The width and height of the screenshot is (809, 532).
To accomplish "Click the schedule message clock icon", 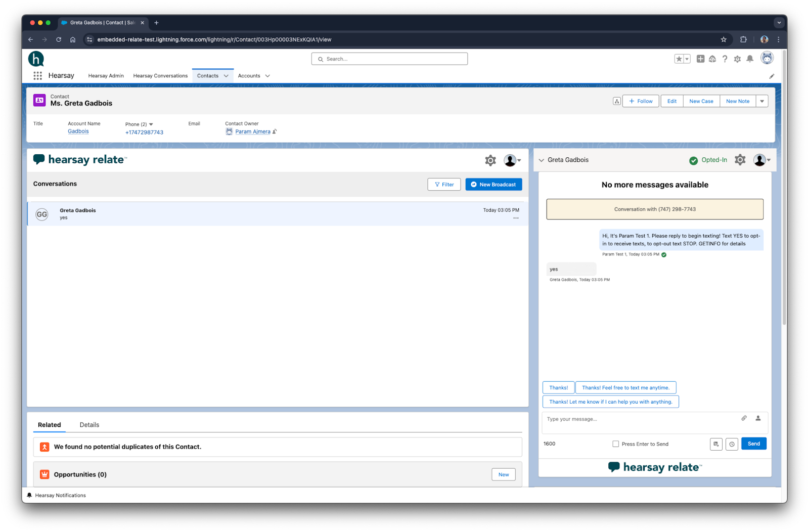I will click(x=732, y=444).
